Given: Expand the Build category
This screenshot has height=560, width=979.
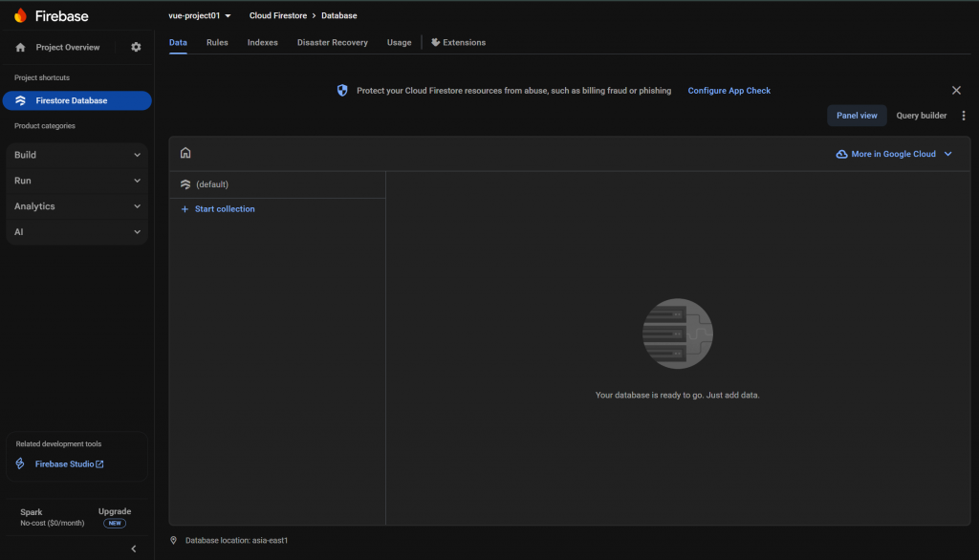Looking at the screenshot, I should [77, 155].
